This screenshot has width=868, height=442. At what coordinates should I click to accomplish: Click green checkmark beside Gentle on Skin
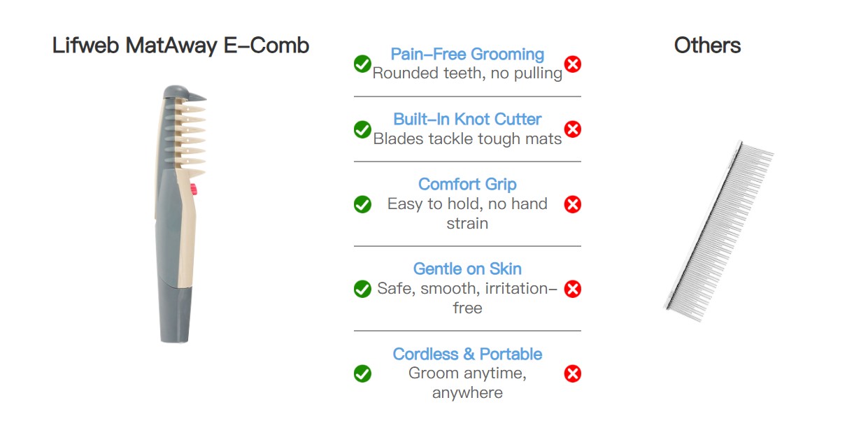pos(362,289)
